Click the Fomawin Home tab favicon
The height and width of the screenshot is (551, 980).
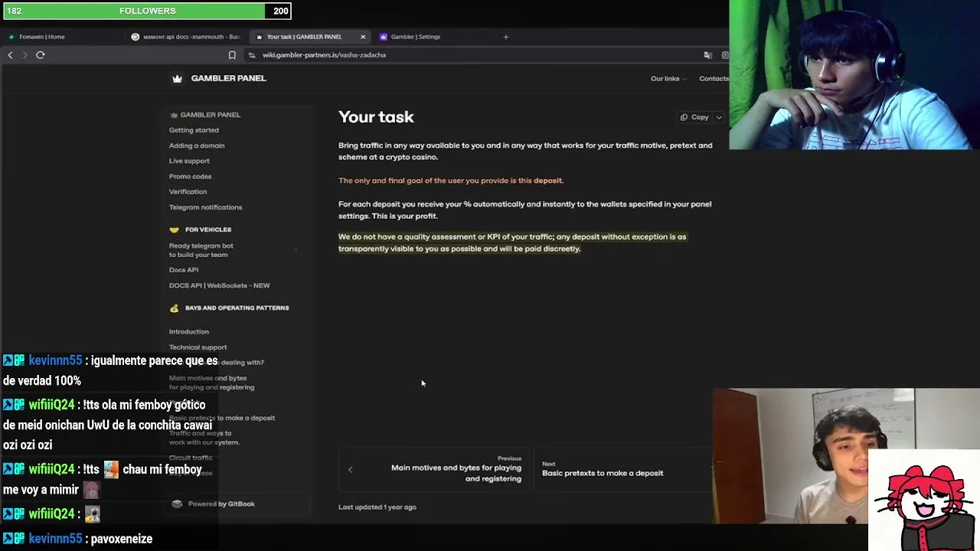[x=11, y=37]
